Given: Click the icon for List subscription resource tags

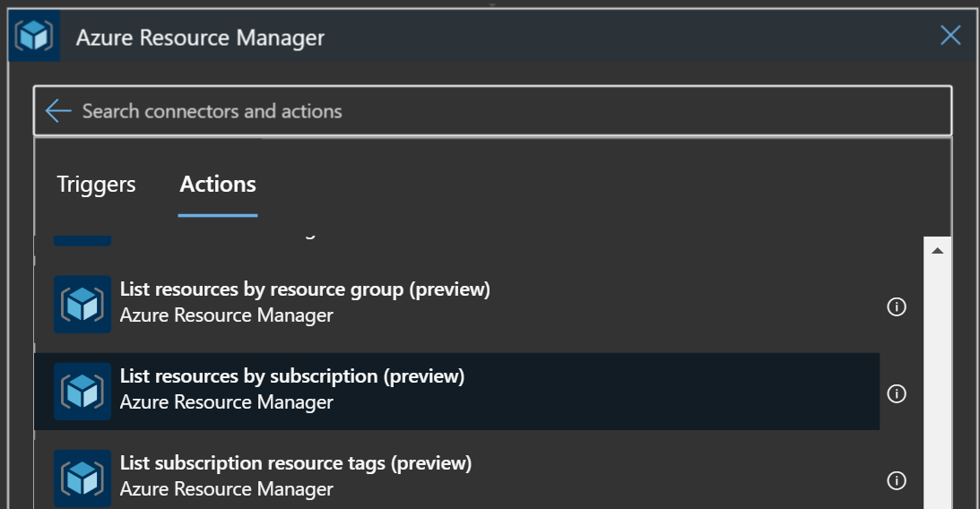Looking at the screenshot, I should (x=82, y=478).
